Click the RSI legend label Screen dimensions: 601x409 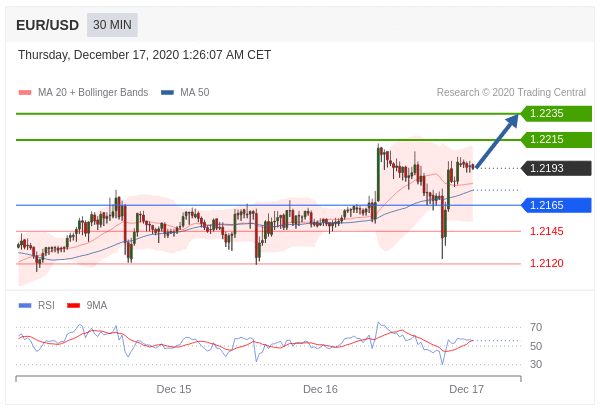pyautogui.click(x=46, y=306)
